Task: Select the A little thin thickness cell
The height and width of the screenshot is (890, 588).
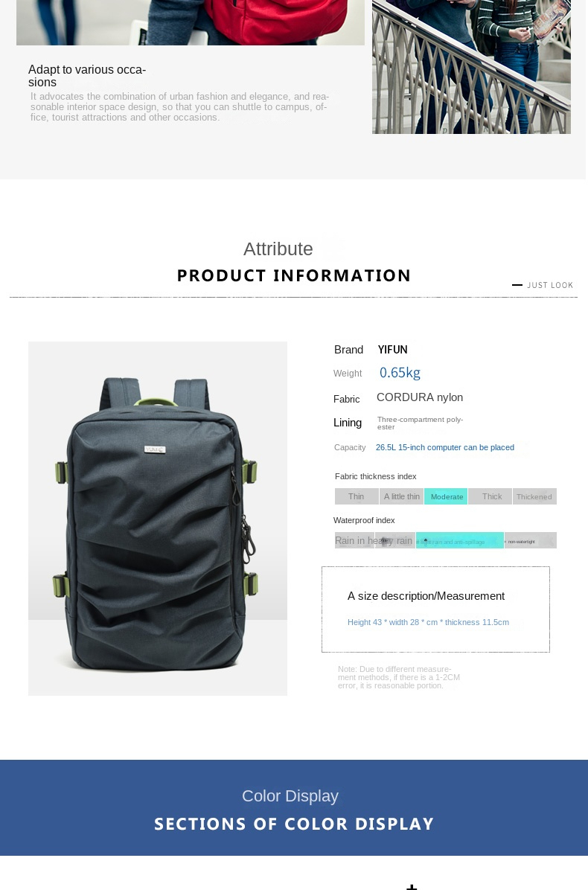Action: click(x=401, y=496)
